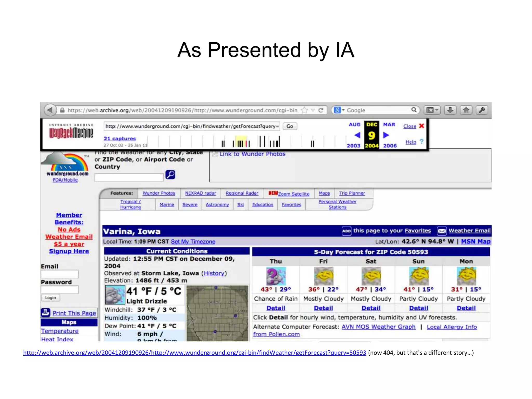Open the Tropical / Hurricane link
The image size is (532, 399).
tap(130, 204)
